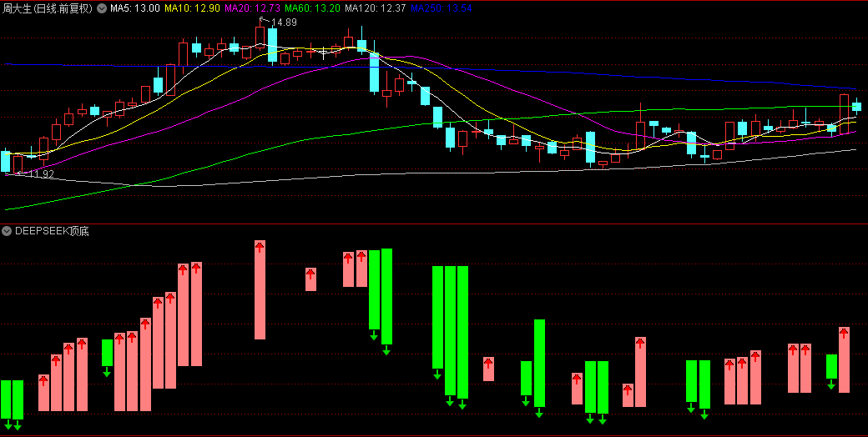868x437 pixels.
Task: Select the MA10: 12.90 indicator label
Action: 192,8
